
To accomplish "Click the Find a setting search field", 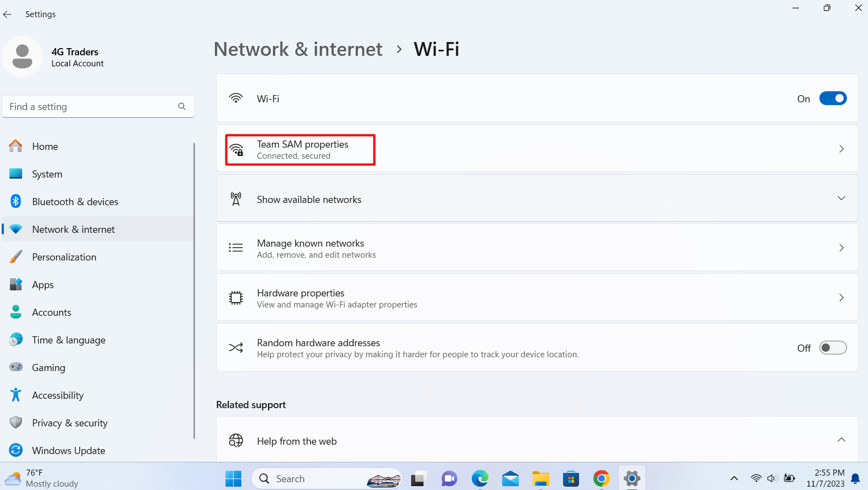I will click(98, 106).
